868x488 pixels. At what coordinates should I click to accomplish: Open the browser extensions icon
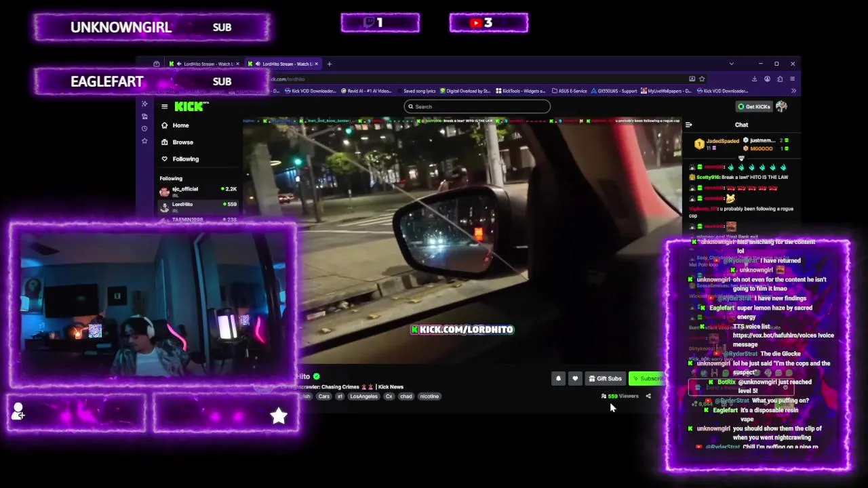(x=780, y=79)
